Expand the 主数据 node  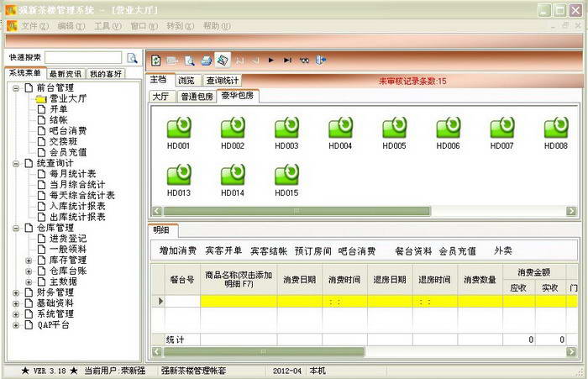pyautogui.click(x=29, y=282)
